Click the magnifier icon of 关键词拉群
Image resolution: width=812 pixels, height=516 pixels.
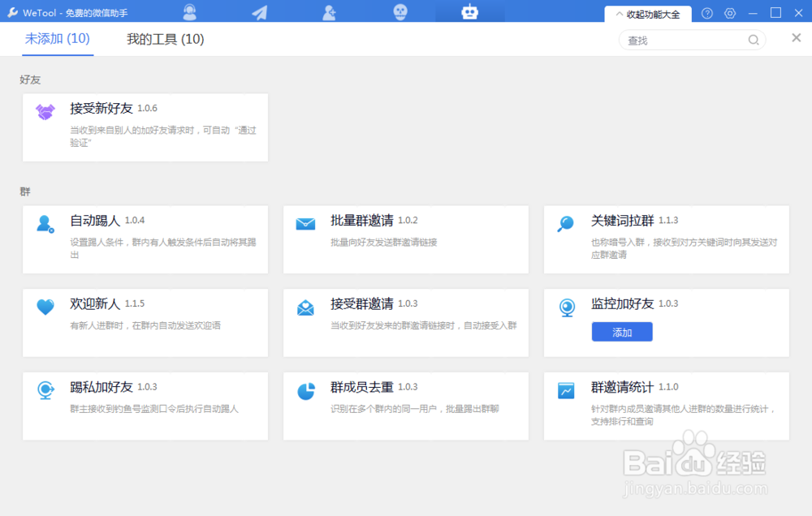coord(565,224)
